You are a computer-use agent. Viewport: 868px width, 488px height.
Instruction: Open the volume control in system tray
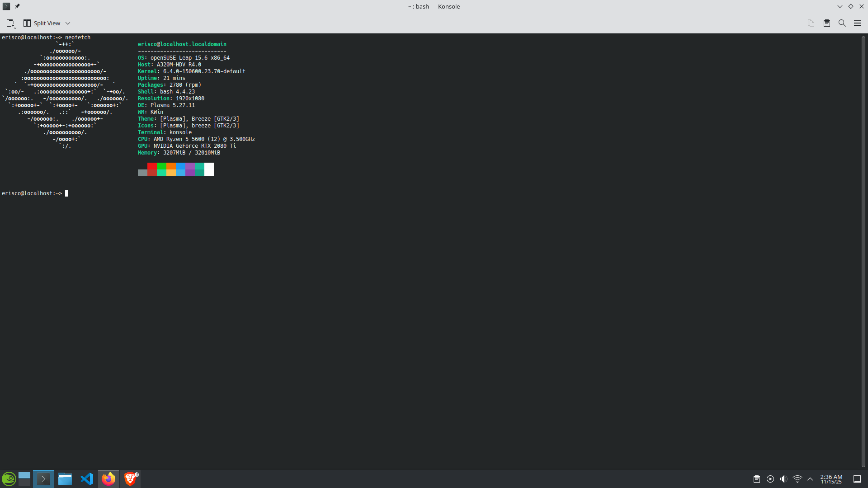click(x=783, y=479)
